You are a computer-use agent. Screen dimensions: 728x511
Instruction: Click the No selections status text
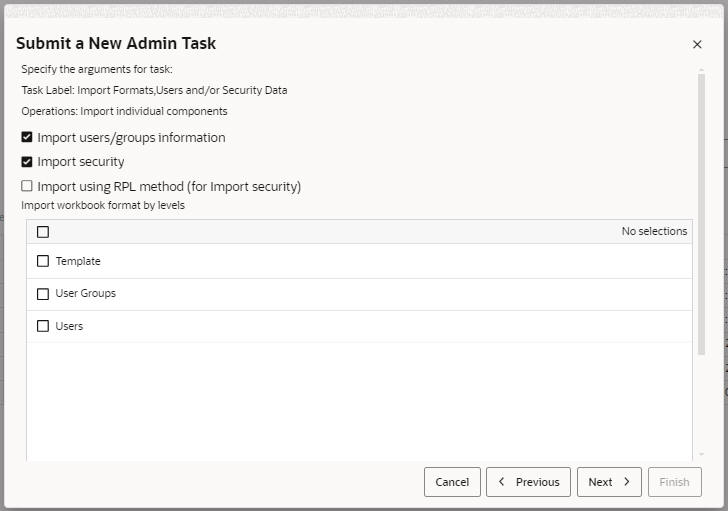pos(654,232)
